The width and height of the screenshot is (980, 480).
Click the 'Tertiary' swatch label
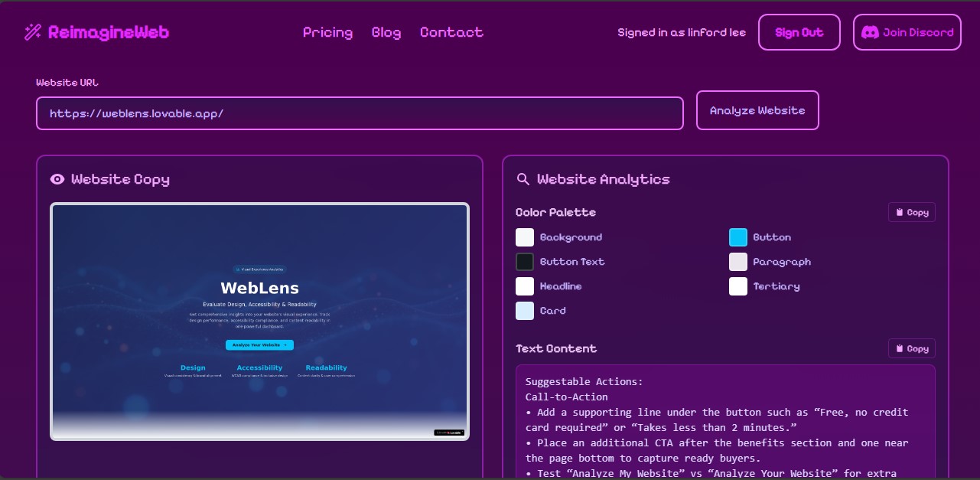pos(777,286)
